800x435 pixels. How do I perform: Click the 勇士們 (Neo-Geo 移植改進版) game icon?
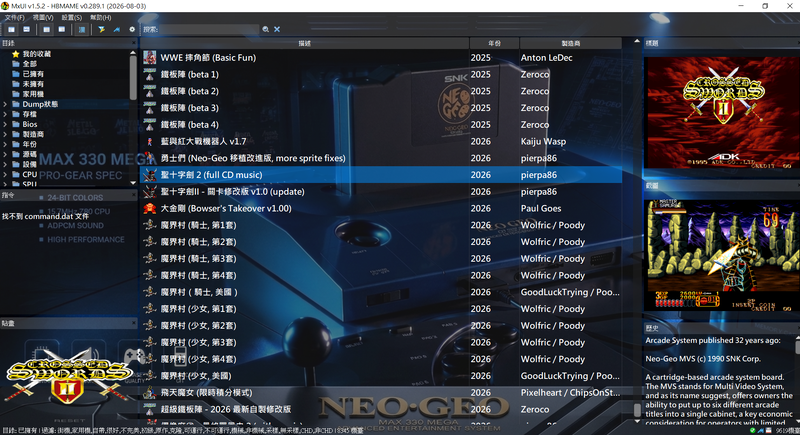[x=149, y=158]
